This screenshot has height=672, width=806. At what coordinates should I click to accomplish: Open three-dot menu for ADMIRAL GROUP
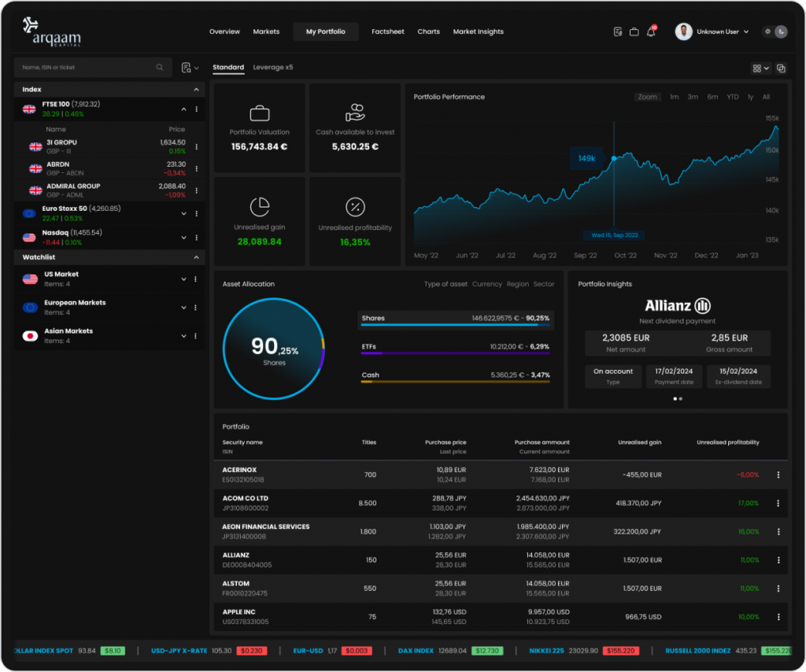pos(196,190)
